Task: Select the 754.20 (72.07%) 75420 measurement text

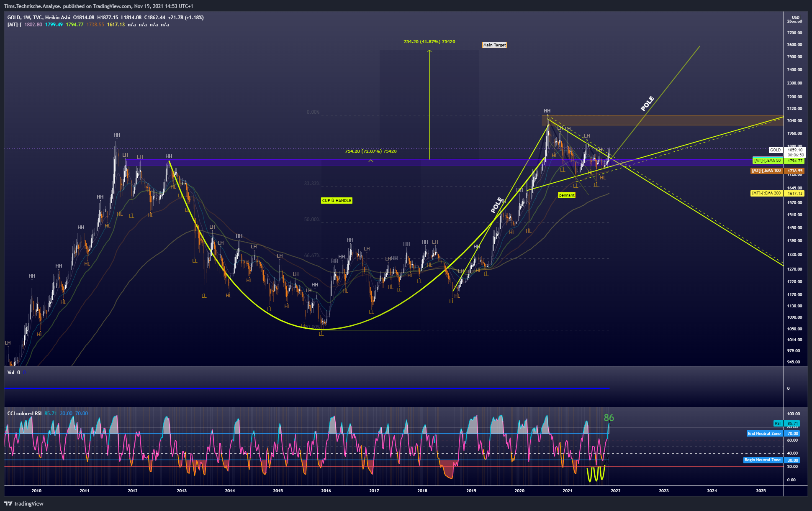Action: [x=370, y=151]
